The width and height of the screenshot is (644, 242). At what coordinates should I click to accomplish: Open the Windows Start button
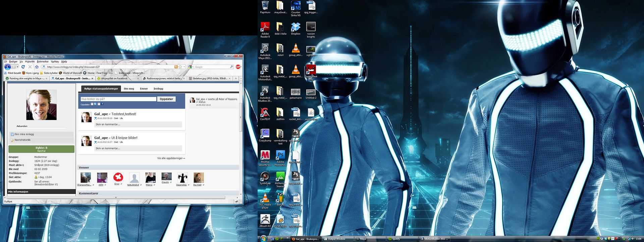(x=263, y=239)
